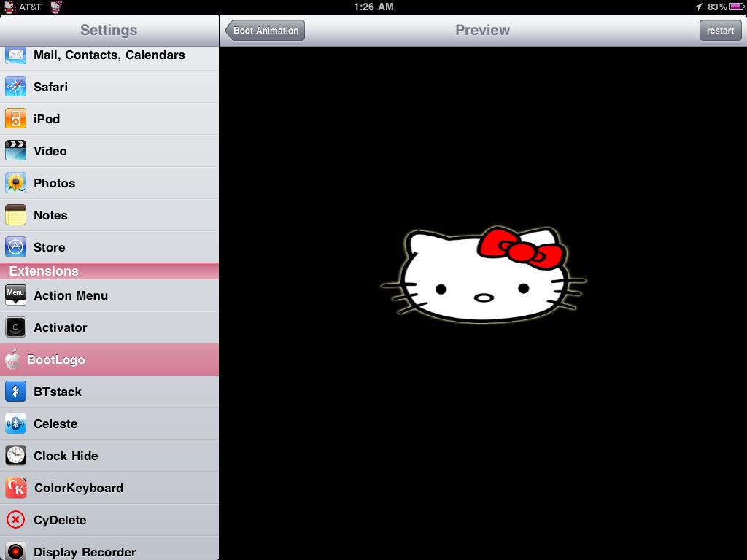Open BTstack extension settings
Screen dimensions: 747x560
pyautogui.click(x=109, y=392)
